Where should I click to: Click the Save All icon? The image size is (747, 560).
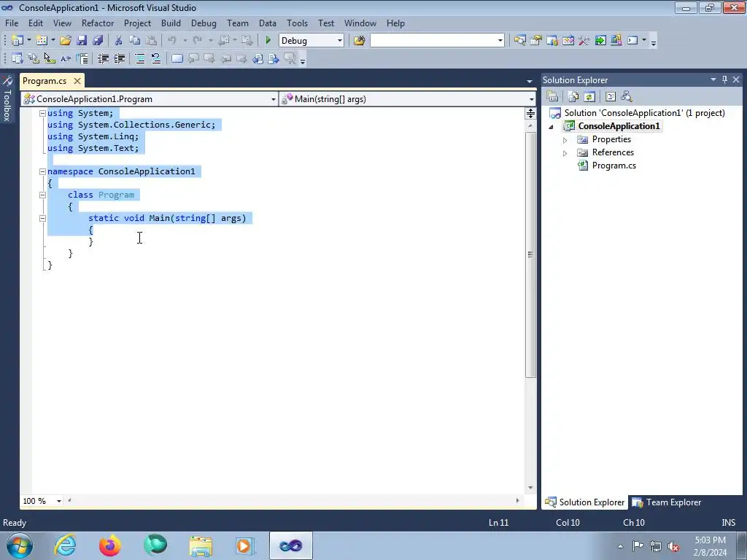(98, 41)
